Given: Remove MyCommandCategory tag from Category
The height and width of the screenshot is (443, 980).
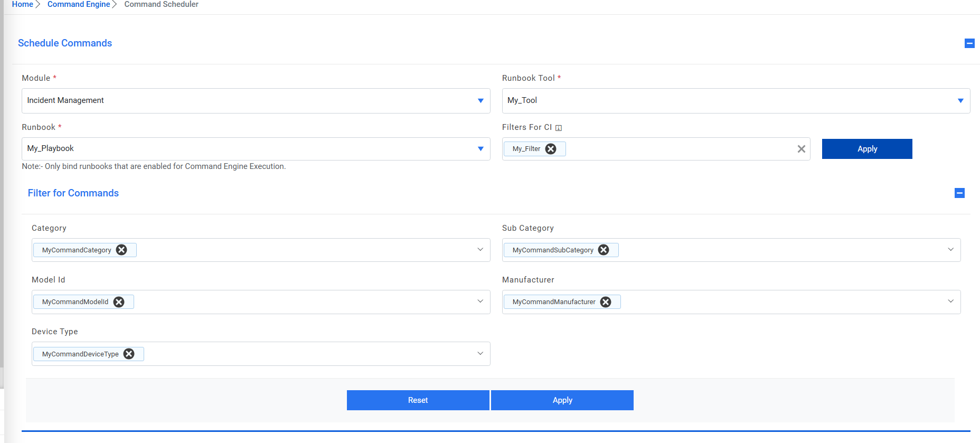Looking at the screenshot, I should click(x=121, y=250).
